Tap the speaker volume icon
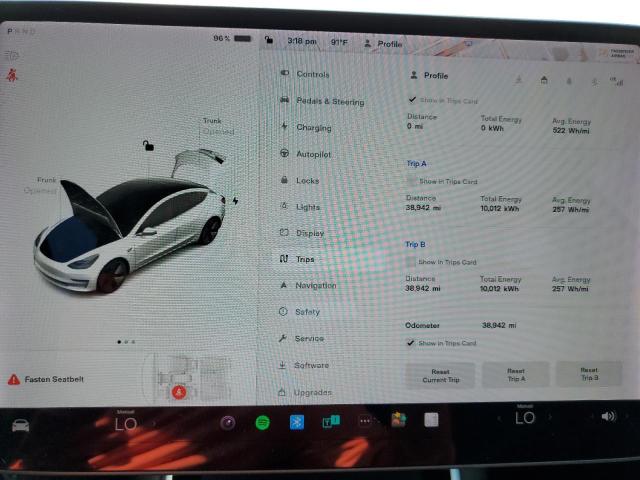This screenshot has width=640, height=480. 608,416
